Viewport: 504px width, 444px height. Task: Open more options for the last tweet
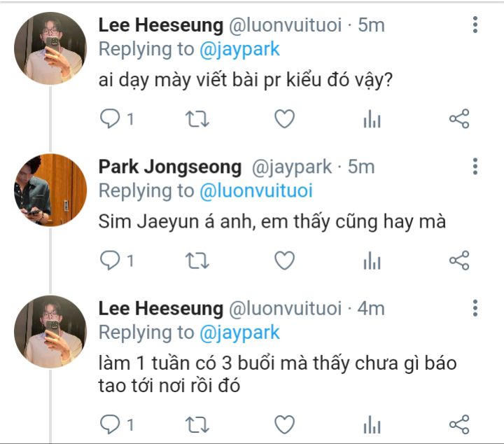point(475,308)
